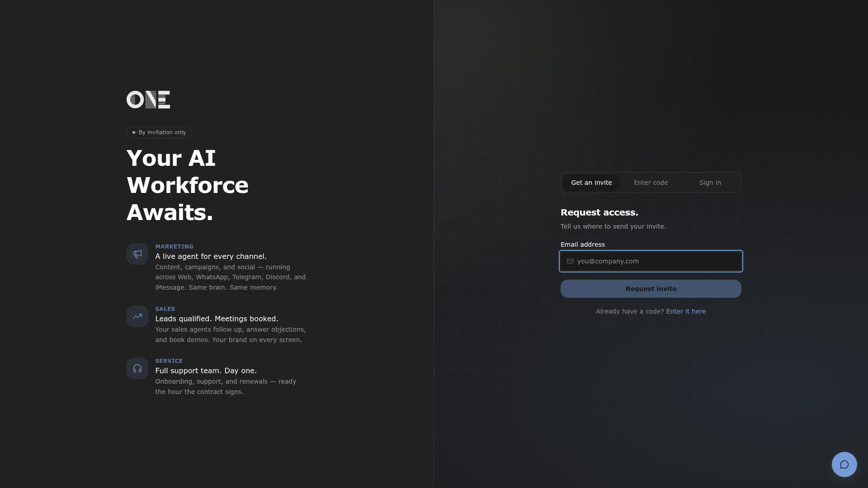868x488 pixels.
Task: Click the Sales description about booking demos
Action: coord(231,335)
